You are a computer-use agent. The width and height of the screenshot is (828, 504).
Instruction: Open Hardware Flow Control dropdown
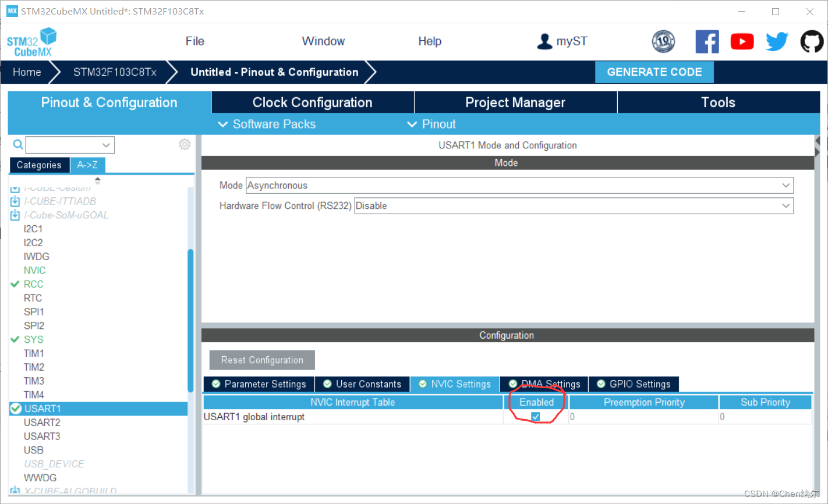coord(574,206)
